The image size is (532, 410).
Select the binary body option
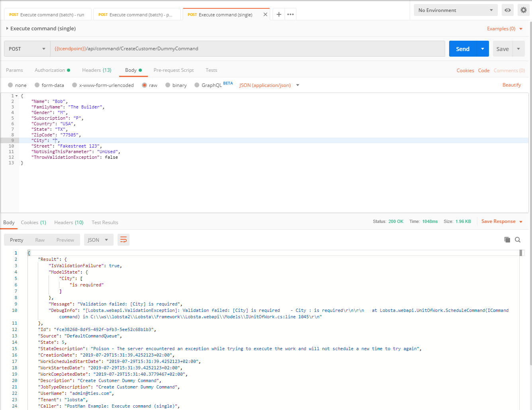(168, 85)
